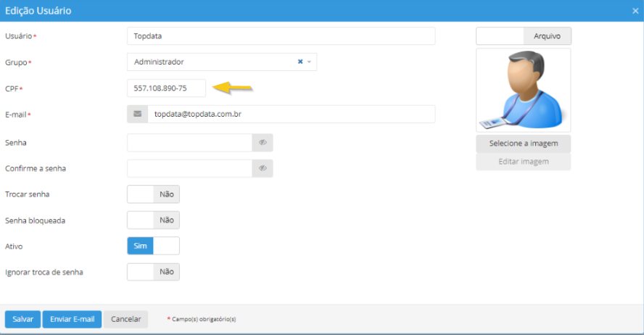Viewport: 644px width, 335px height.
Task: Clear Administrador group selection with the x icon
Action: 300,62
